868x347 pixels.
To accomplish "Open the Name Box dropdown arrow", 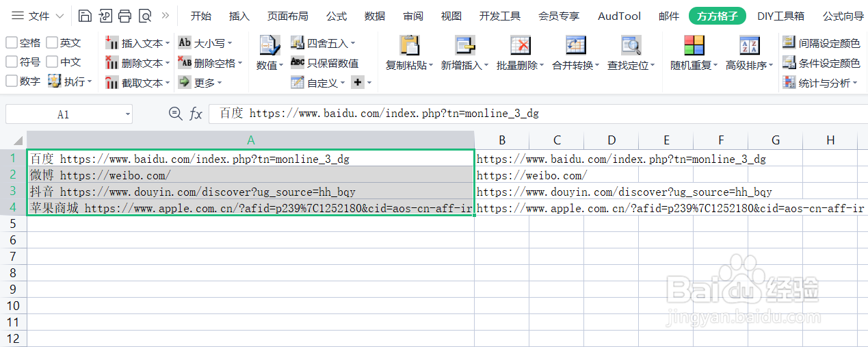I will [x=127, y=114].
